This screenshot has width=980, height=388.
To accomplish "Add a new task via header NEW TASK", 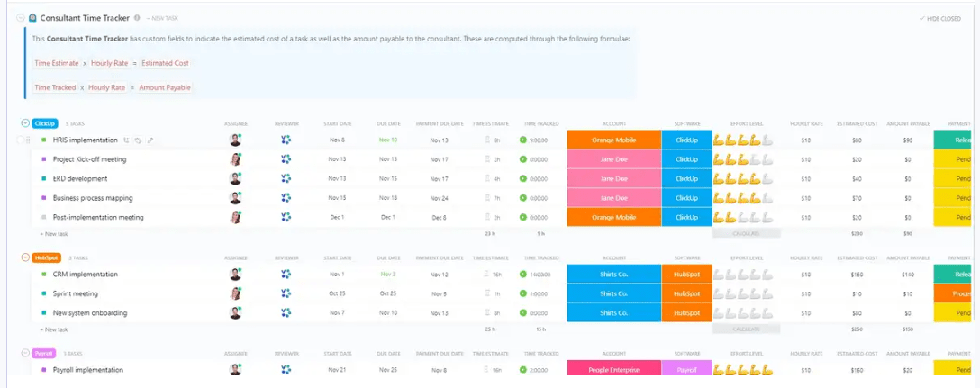I will 162,19.
